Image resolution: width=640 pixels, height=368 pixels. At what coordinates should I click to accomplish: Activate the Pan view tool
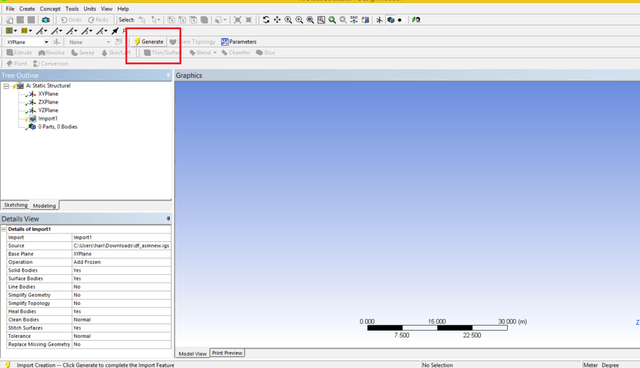(x=277, y=20)
